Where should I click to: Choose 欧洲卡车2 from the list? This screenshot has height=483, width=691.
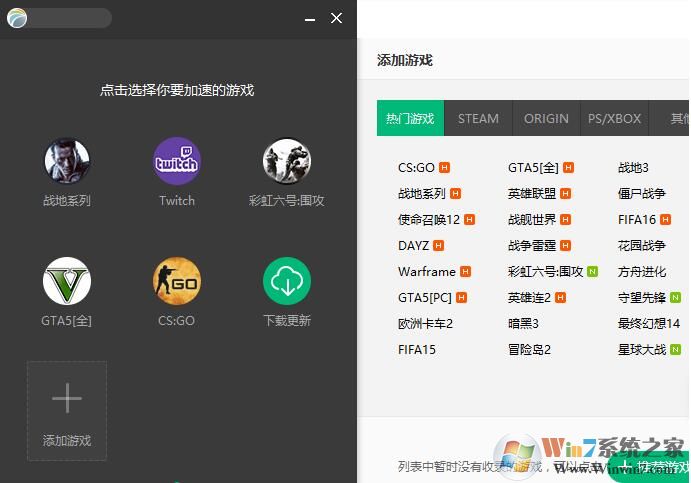pos(425,323)
